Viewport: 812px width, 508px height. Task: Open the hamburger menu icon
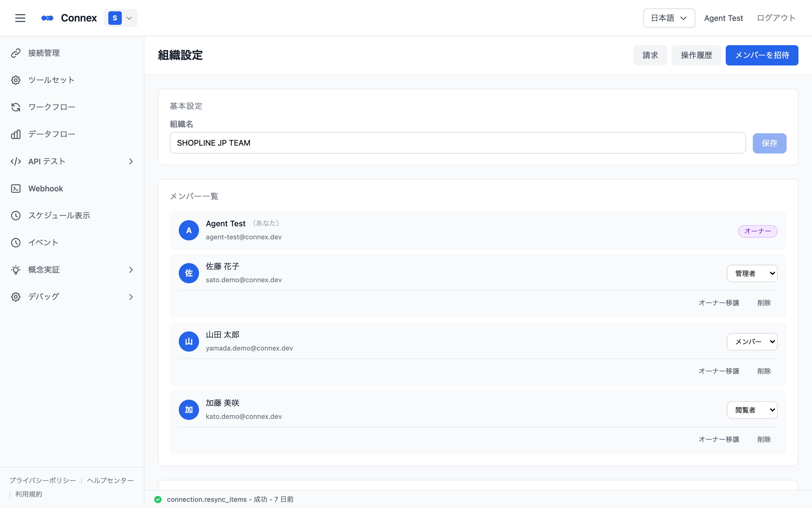(20, 18)
